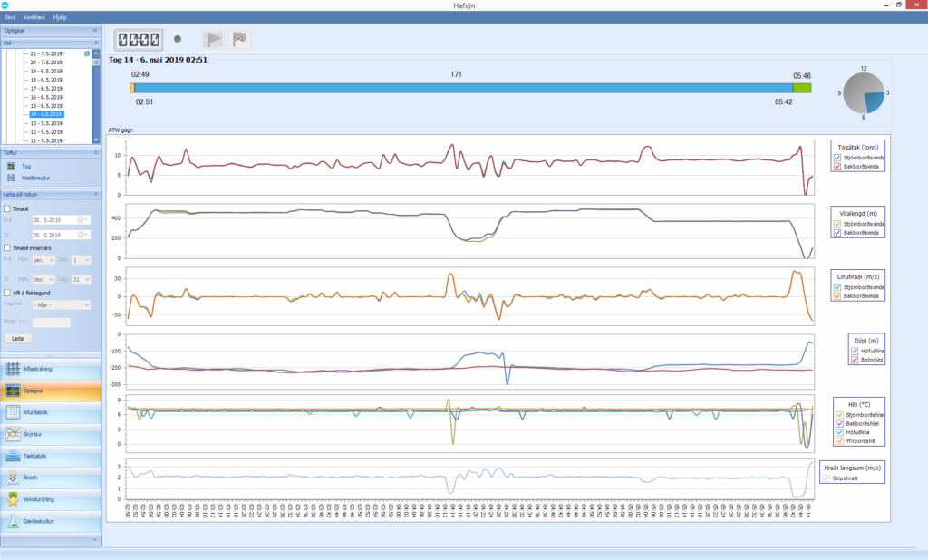Viewport: 928px width, 560px height.
Task: Open the Verkfæri menu
Action: point(34,17)
